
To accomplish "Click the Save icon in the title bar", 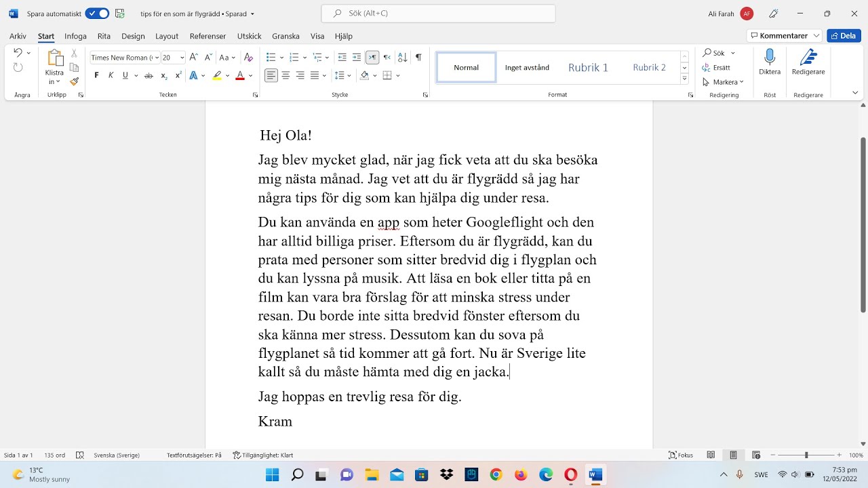I will point(120,14).
